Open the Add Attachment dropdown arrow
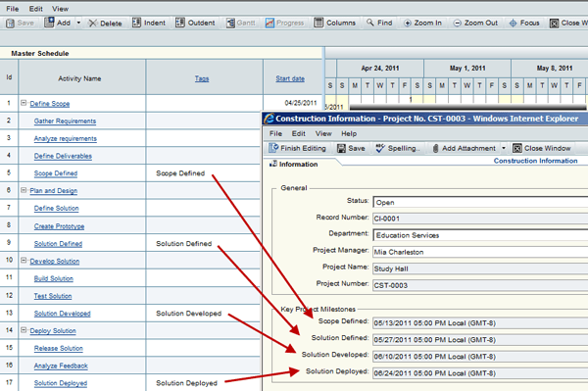588x391 pixels. pos(504,148)
